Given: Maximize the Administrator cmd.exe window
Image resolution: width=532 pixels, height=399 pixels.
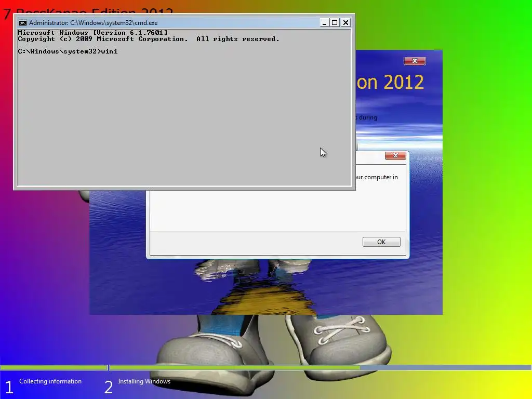Looking at the screenshot, I should [x=335, y=23].
